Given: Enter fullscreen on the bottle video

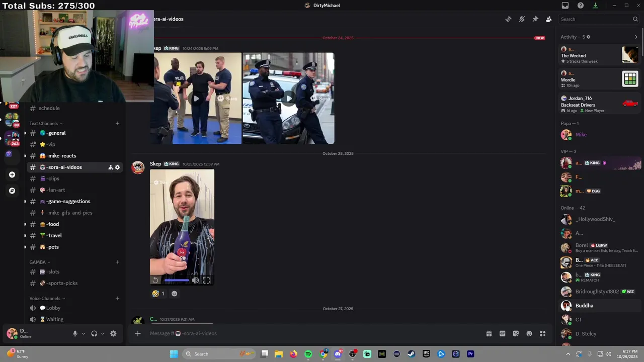Looking at the screenshot, I should (206, 281).
